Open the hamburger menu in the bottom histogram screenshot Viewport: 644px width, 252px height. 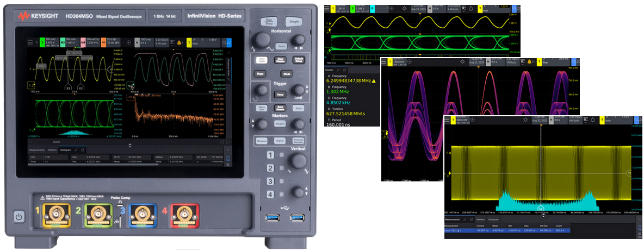(x=447, y=120)
